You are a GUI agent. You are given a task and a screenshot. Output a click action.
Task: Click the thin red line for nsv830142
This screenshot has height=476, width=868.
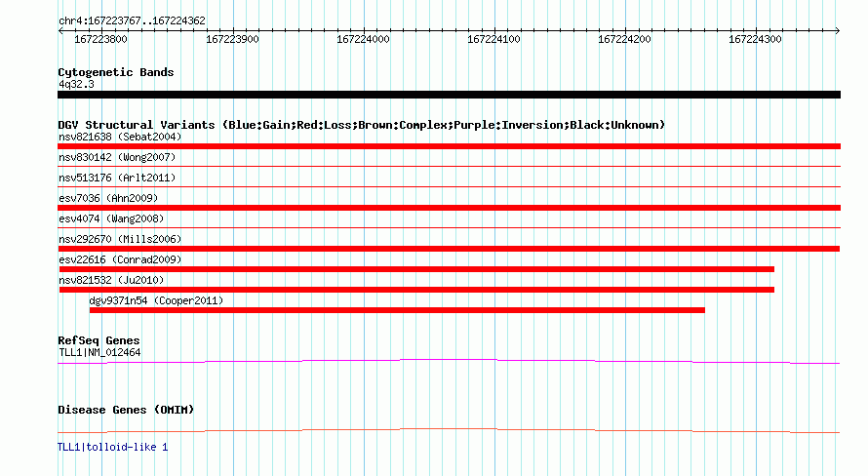pos(449,166)
